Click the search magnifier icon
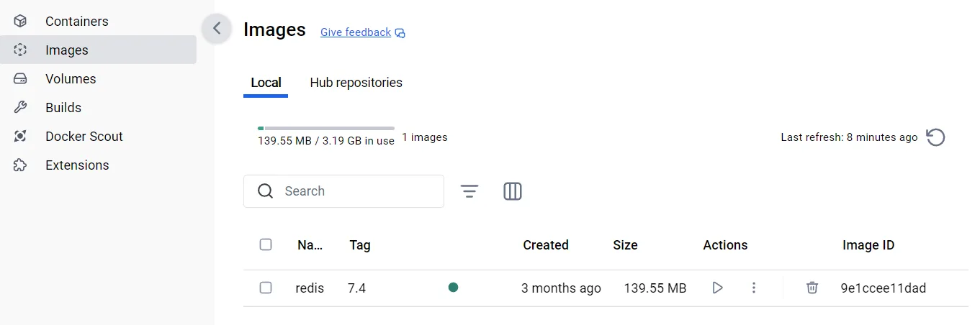Image resolution: width=980 pixels, height=325 pixels. 265,191
